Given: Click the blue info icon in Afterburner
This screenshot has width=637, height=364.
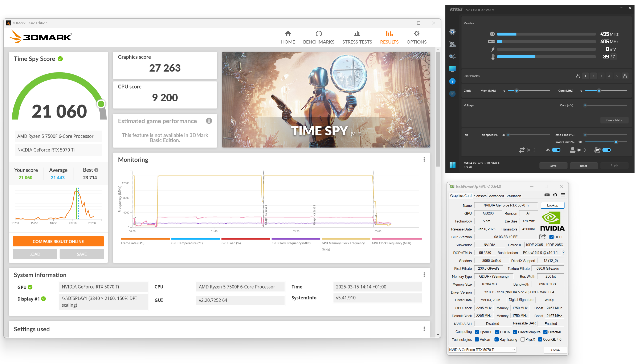Looking at the screenshot, I should pos(452,81).
